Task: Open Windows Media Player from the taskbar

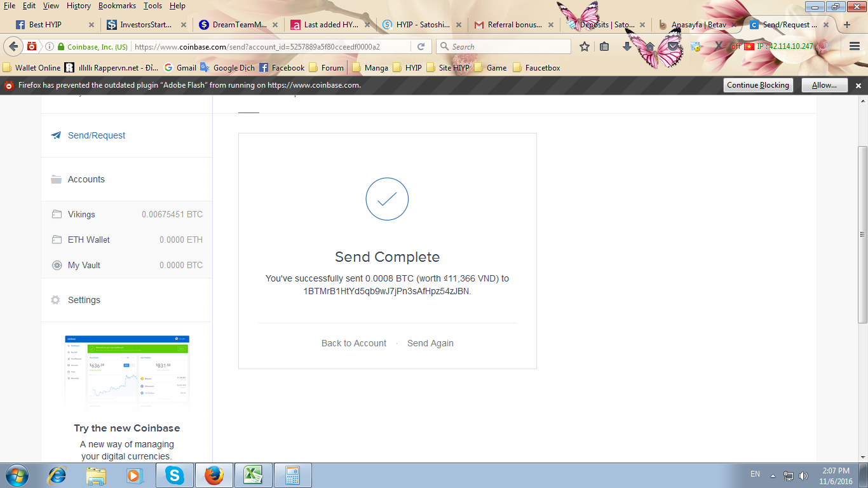Action: click(134, 475)
